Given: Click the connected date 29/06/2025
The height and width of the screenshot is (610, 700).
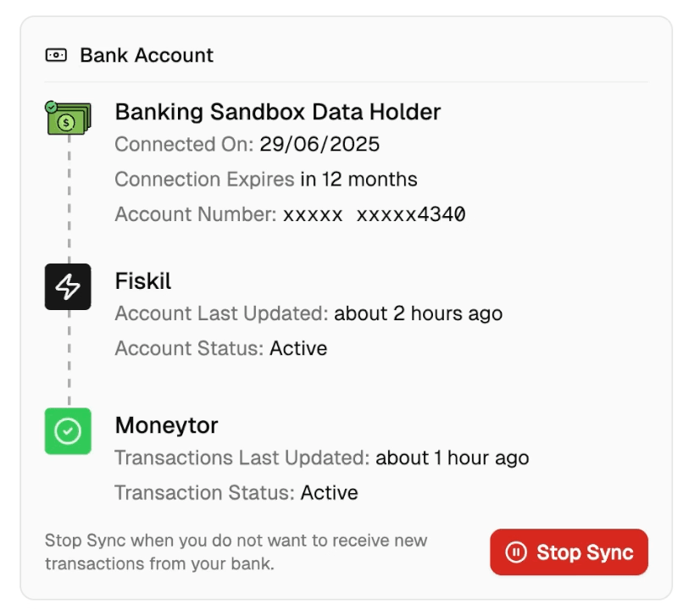Looking at the screenshot, I should click(x=319, y=144).
